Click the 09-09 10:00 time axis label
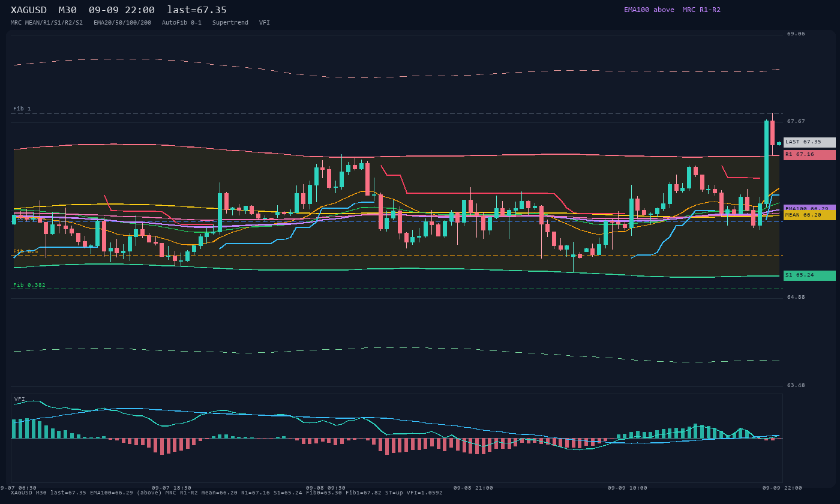 (x=628, y=488)
